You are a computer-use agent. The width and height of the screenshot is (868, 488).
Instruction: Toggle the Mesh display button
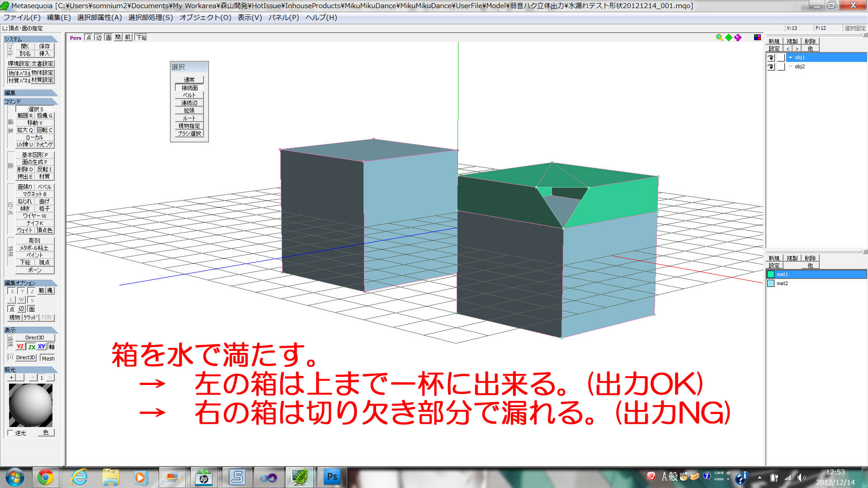pos(48,358)
